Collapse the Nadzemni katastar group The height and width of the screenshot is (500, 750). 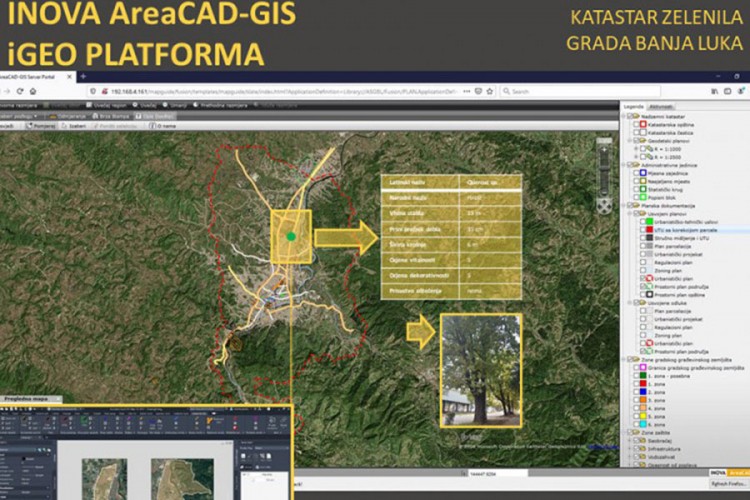tap(623, 116)
